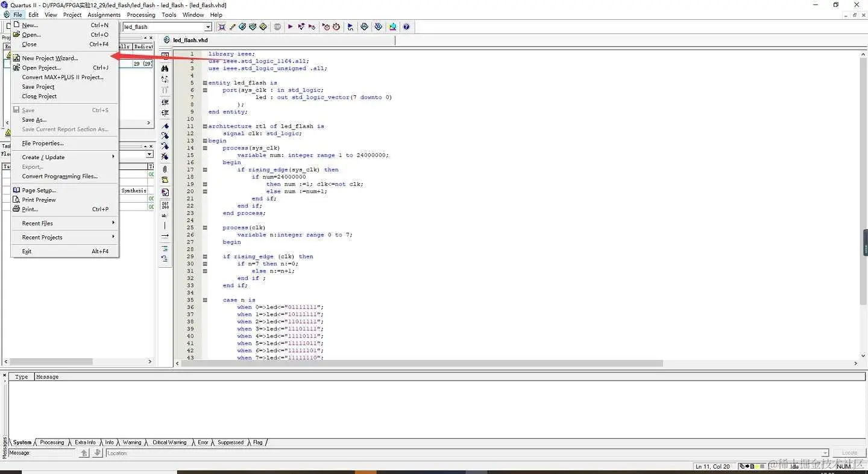
Task: Expand the Create / Update submenu
Action: click(x=64, y=157)
